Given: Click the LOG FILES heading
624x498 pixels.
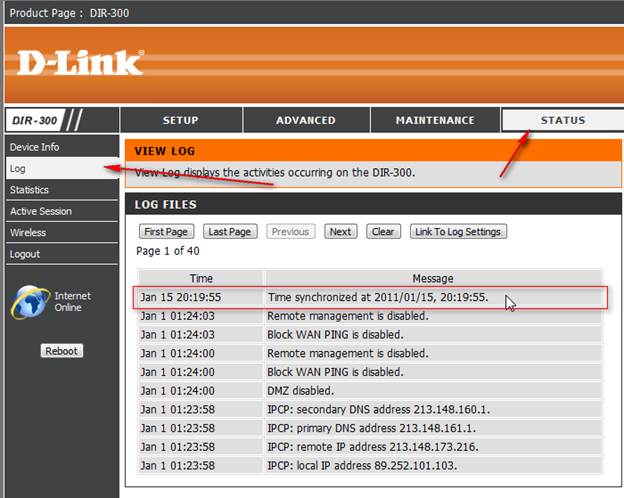Looking at the screenshot, I should tap(166, 205).
